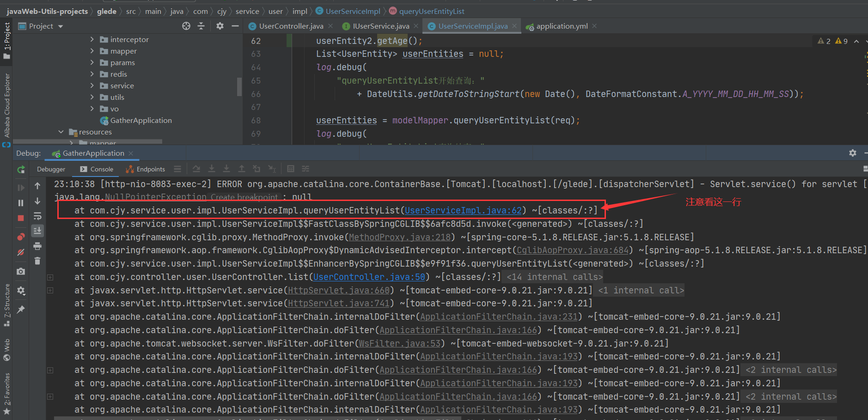868x420 pixels.
Task: Open MethodProxy.java:218 link
Action: tap(399, 237)
